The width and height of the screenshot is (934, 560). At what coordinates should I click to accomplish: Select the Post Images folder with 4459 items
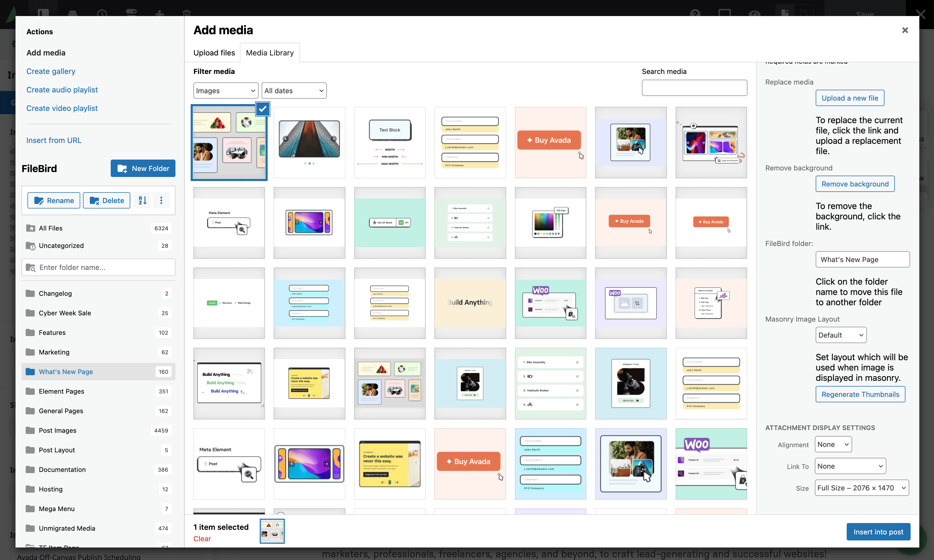[98, 430]
